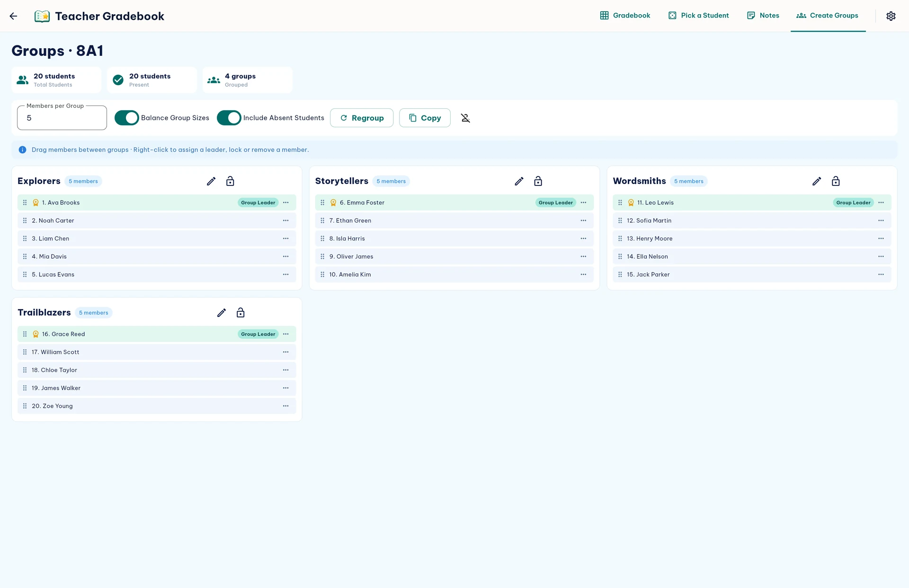
Task: Toggle Balance Group Sizes switch
Action: 127,118
